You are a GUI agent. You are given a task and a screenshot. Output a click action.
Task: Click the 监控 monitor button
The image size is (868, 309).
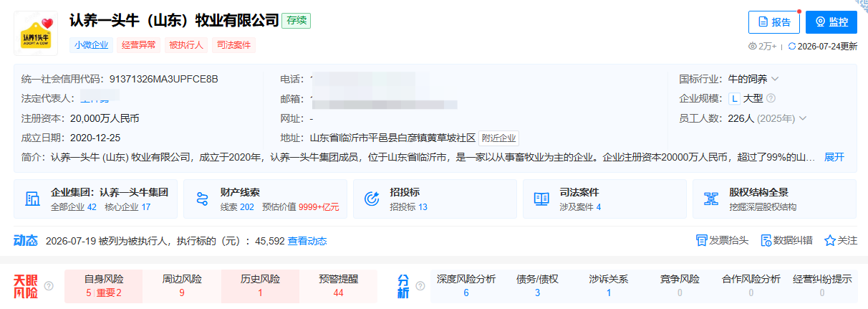pyautogui.click(x=831, y=22)
